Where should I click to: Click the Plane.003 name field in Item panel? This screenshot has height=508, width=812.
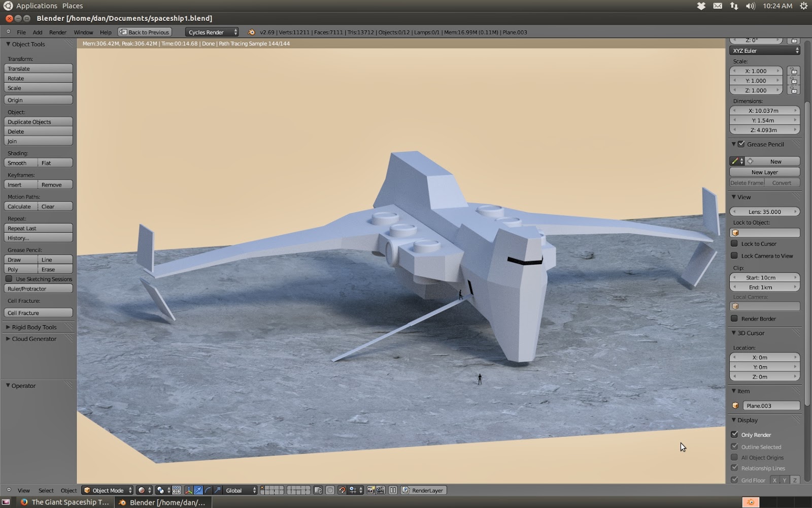coord(771,405)
